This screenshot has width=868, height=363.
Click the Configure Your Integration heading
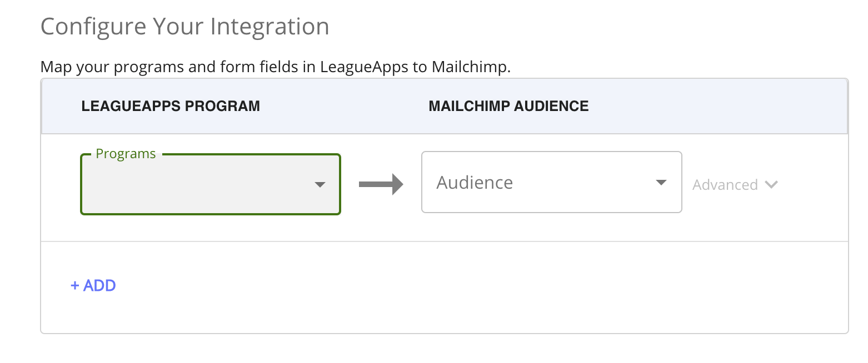coord(184,26)
